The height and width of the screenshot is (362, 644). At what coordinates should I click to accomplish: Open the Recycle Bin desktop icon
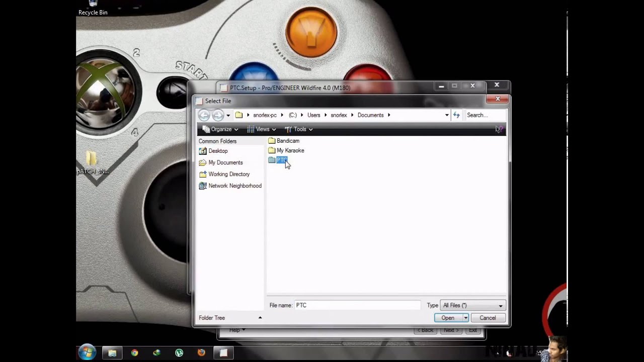pyautogui.click(x=93, y=8)
